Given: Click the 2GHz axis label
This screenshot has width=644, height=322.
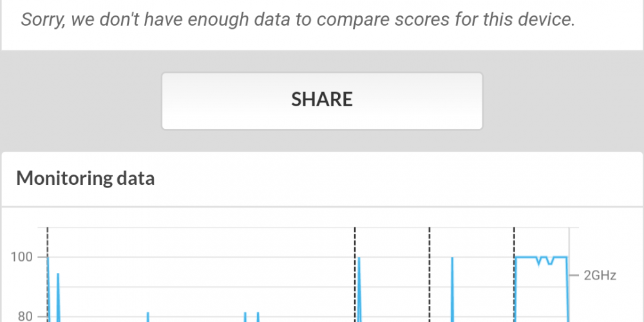Looking at the screenshot, I should coord(600,275).
